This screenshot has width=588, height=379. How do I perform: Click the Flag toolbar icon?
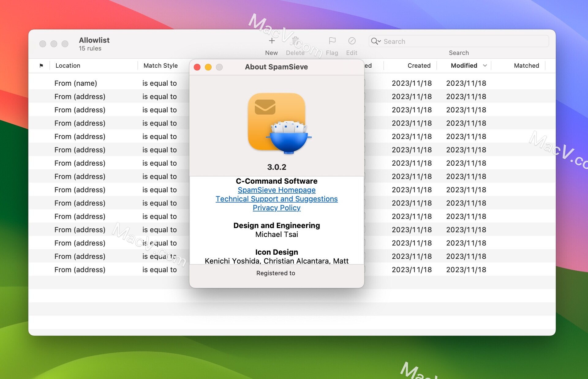pyautogui.click(x=332, y=41)
